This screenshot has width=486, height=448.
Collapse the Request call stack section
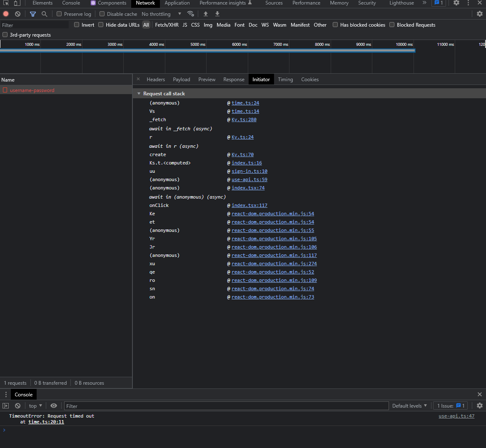[x=139, y=93]
